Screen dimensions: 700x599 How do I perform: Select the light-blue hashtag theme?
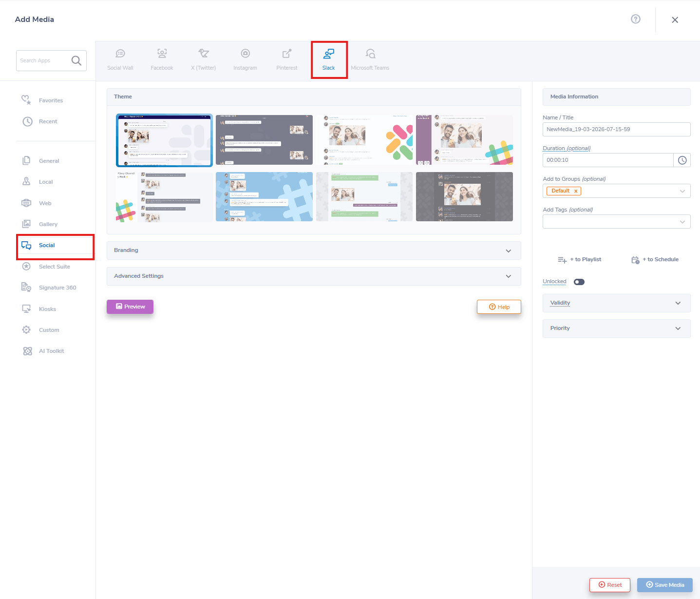tap(264, 196)
